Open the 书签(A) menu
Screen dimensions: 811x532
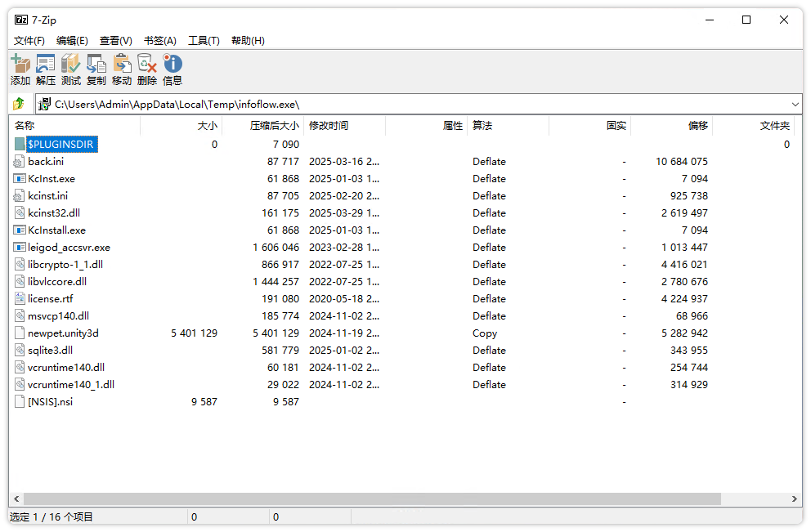click(x=159, y=41)
